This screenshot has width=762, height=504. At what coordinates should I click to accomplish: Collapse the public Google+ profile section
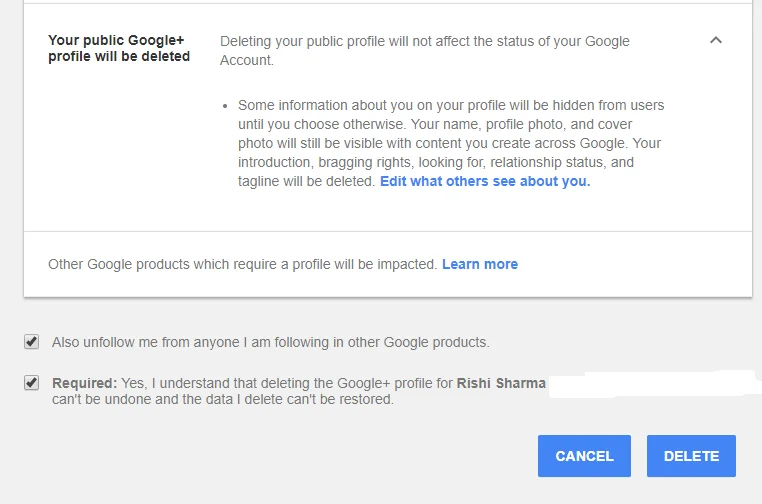click(715, 40)
